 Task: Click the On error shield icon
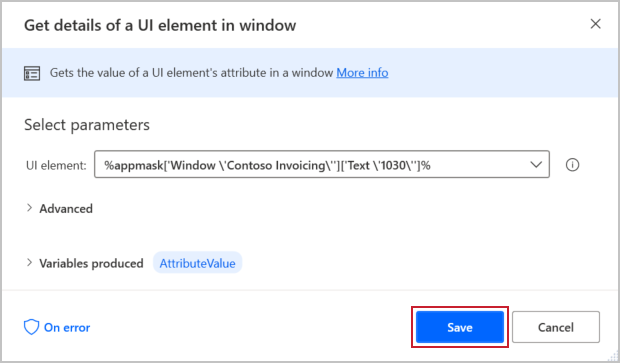pos(31,327)
